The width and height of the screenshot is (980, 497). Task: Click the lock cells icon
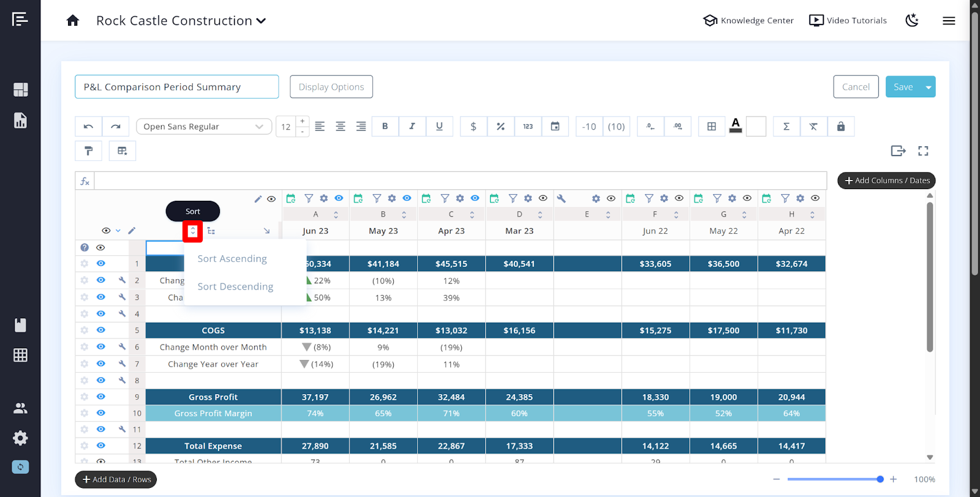click(x=841, y=127)
